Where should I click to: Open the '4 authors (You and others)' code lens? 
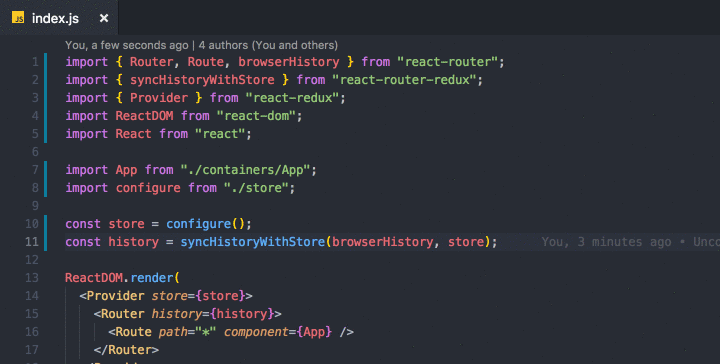tap(268, 45)
